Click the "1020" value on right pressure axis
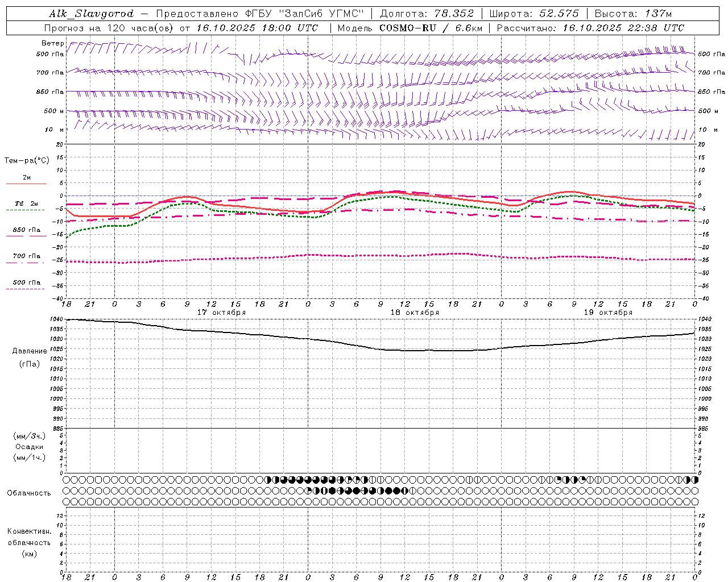This screenshot has width=728, height=582. click(705, 359)
